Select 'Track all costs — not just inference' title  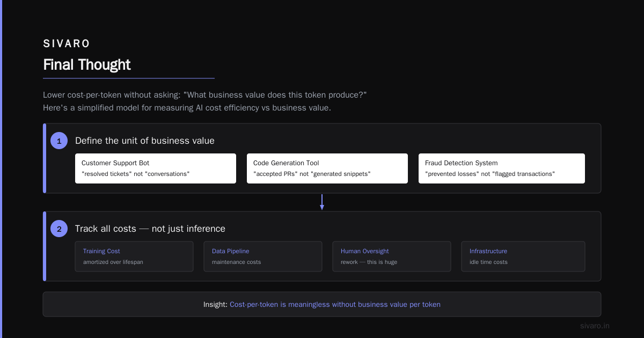(x=150, y=229)
